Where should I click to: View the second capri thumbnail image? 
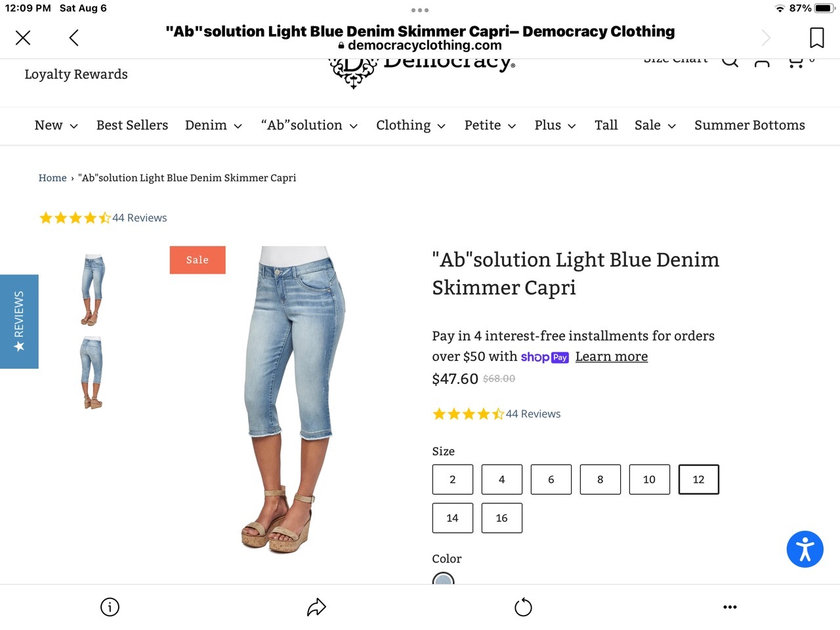coord(92,373)
